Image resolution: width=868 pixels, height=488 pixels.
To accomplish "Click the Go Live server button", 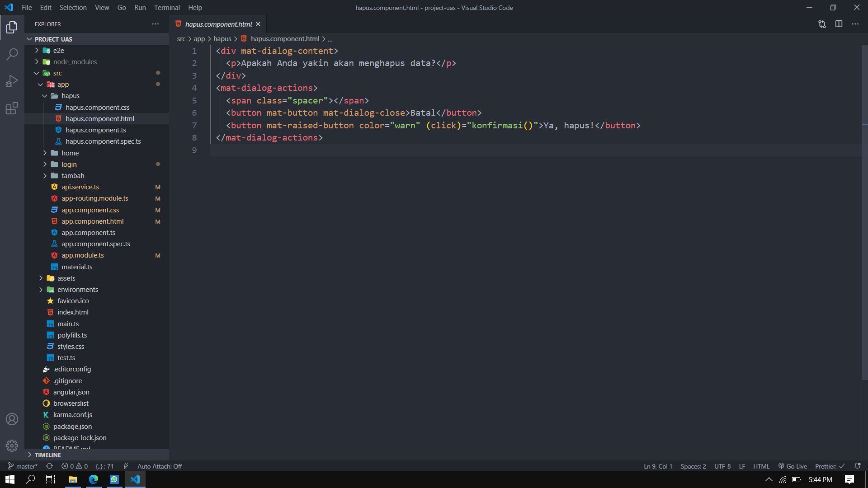I will [x=793, y=466].
